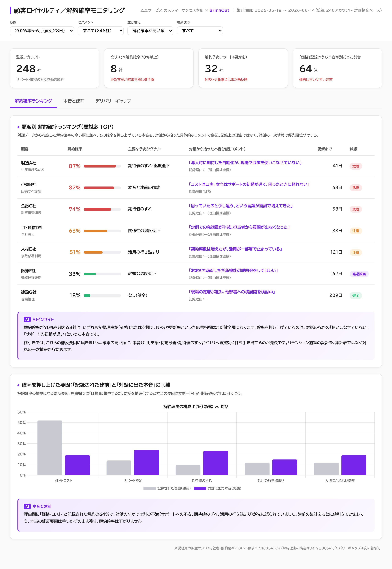Image resolution: width=392 pixels, height=569 pixels.
Task: Click the 製造A社 progress bar at 87%
Action: pyautogui.click(x=102, y=166)
